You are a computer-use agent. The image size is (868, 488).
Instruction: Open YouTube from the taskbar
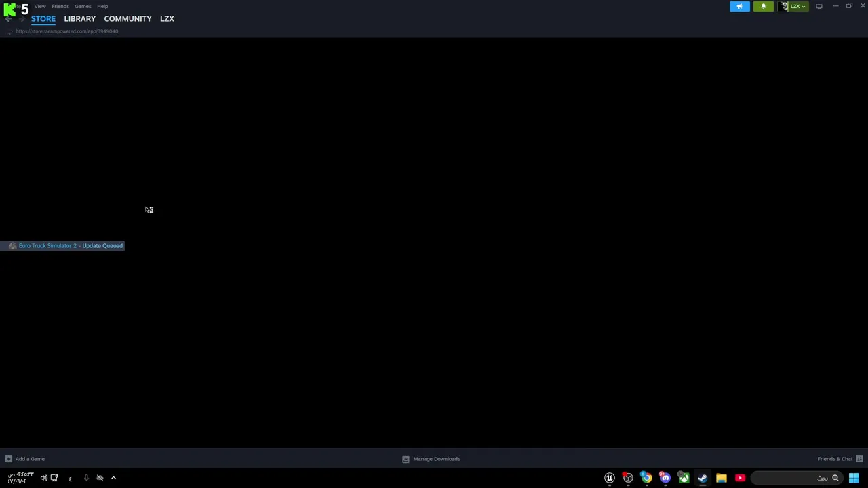tap(740, 479)
